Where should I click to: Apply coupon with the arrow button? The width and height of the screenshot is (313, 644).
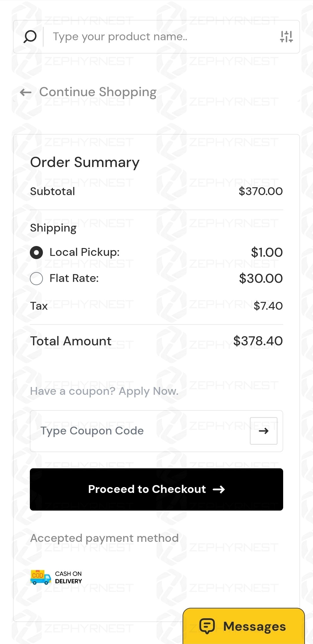click(263, 431)
